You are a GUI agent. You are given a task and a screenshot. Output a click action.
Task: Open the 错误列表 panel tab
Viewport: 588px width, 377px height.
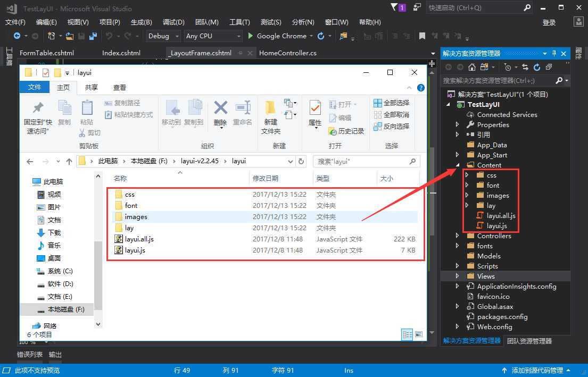tap(30, 355)
